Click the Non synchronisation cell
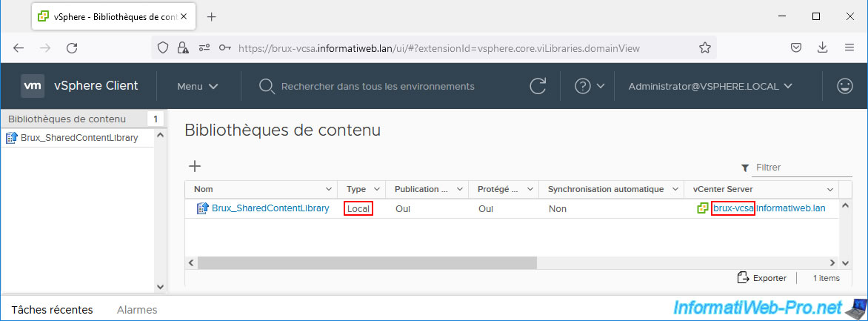868x321 pixels. [558, 209]
